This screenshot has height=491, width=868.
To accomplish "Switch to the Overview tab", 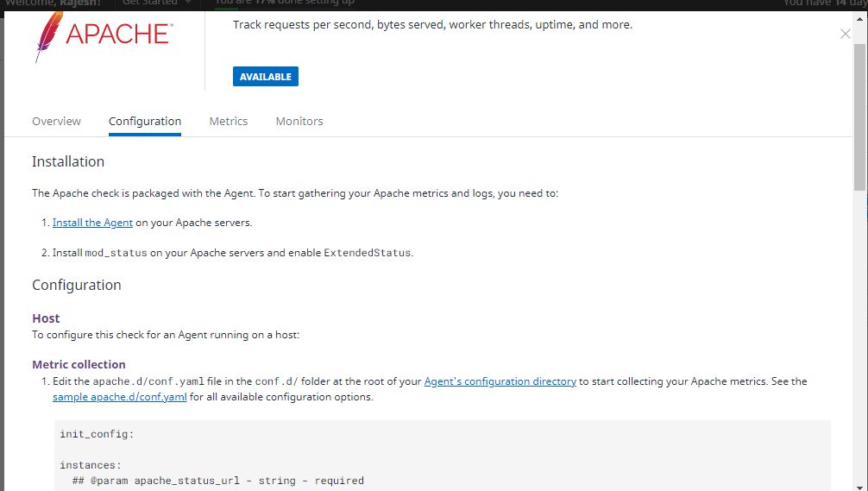I will coord(56,122).
